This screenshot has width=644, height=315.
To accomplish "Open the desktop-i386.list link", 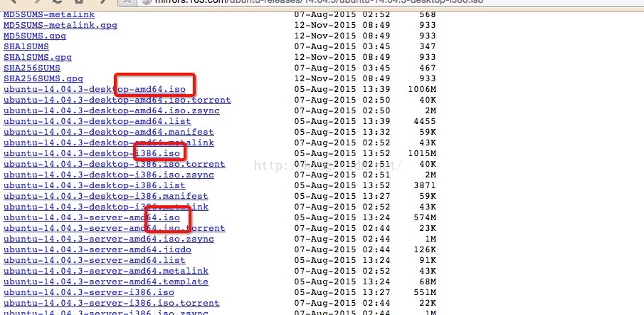I will coord(95,185).
